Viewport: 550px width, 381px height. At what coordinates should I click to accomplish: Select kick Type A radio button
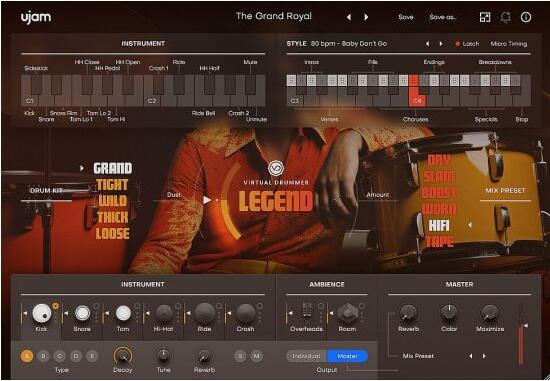click(27, 356)
